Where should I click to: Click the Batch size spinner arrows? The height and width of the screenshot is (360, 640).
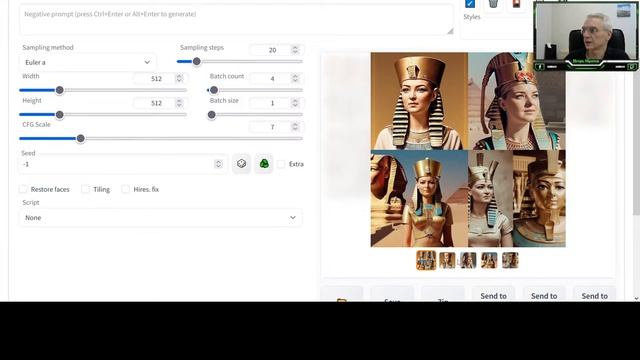point(295,103)
